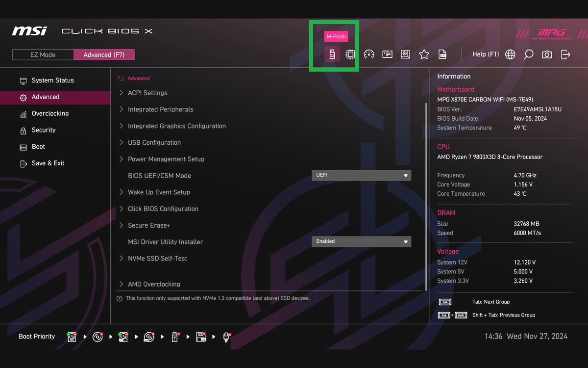Viewport: 588px width, 368px height.
Task: Click Shift + Tab: Previous Group hint
Action: tap(504, 315)
